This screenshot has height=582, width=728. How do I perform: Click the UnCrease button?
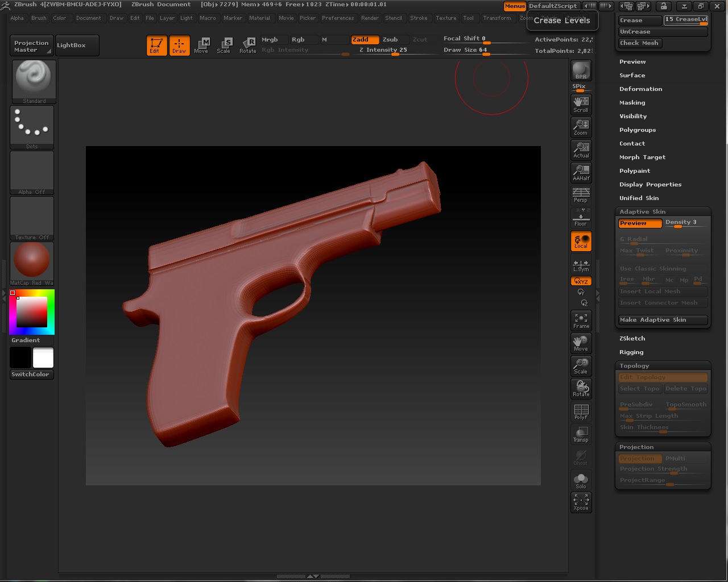point(663,32)
